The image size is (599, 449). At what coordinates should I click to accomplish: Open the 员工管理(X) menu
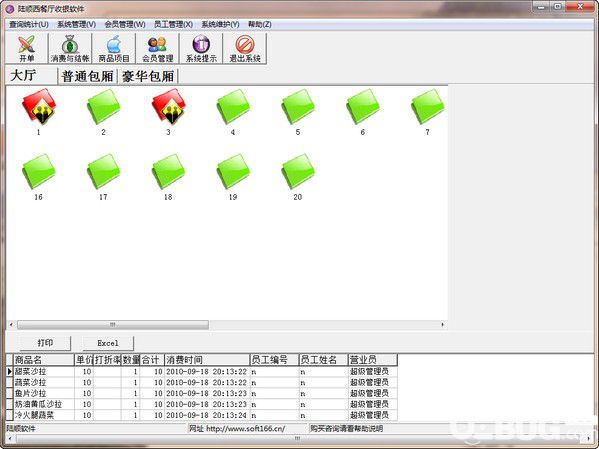[x=173, y=24]
